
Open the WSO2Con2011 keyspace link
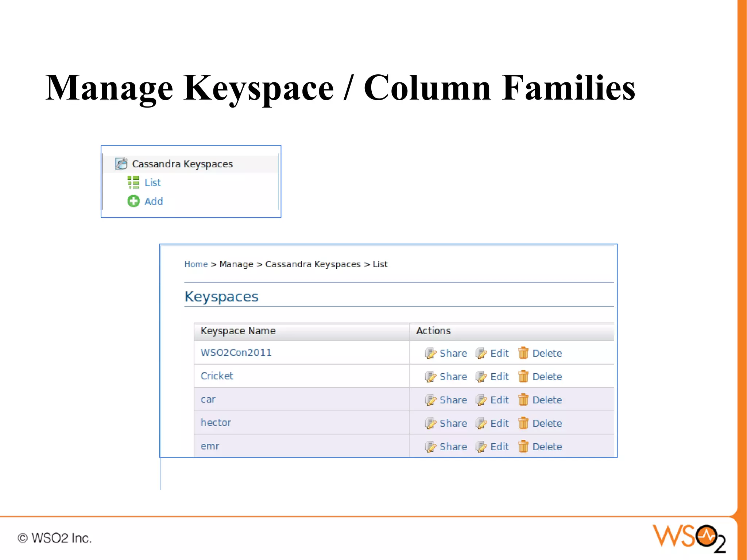click(x=236, y=353)
